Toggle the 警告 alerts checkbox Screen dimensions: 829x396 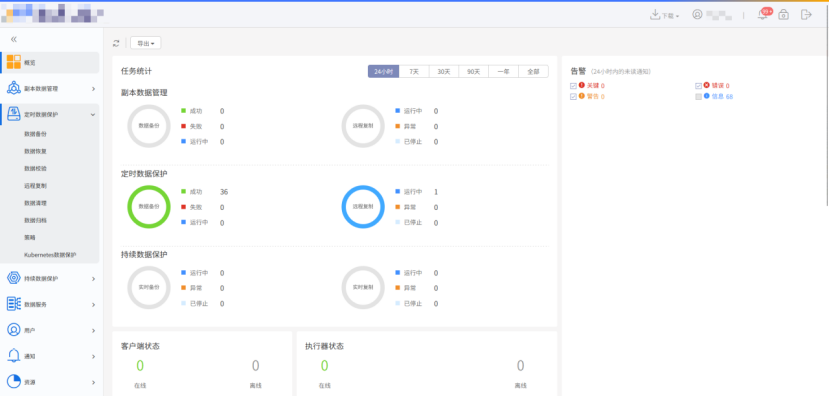click(x=573, y=97)
